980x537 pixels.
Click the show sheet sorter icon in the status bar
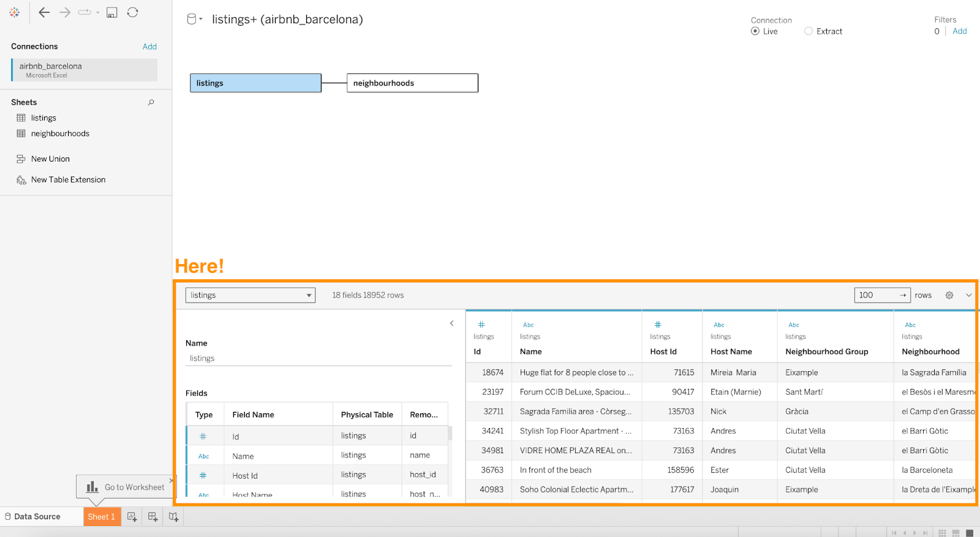point(942,533)
